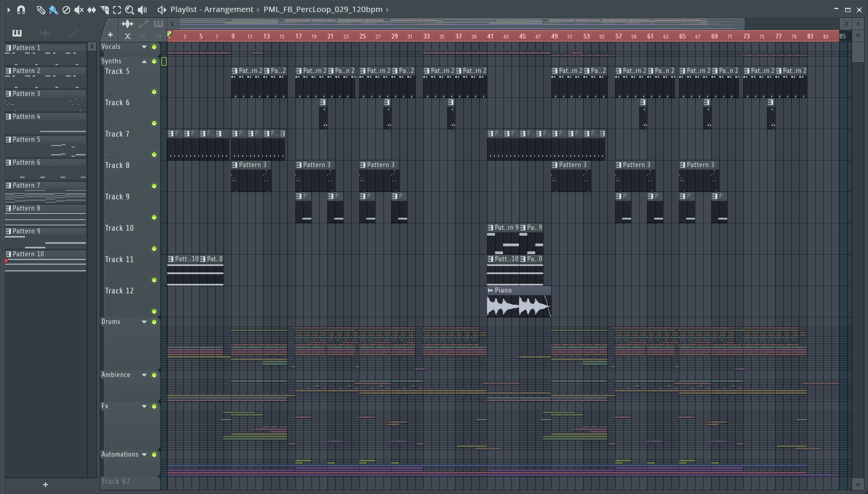Select the Mute tool

click(x=79, y=10)
